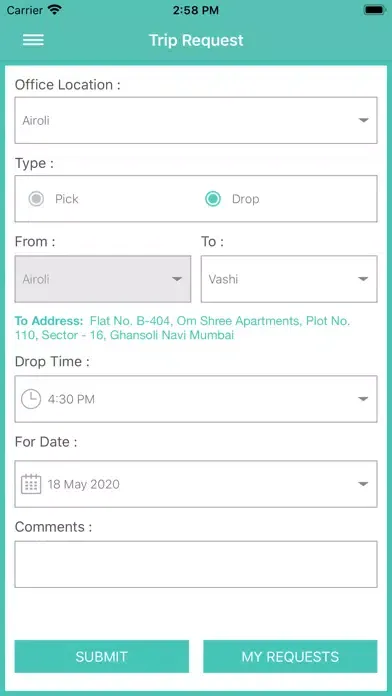The image size is (392, 696).
Task: Select the Drop radio button
Action: point(213,199)
